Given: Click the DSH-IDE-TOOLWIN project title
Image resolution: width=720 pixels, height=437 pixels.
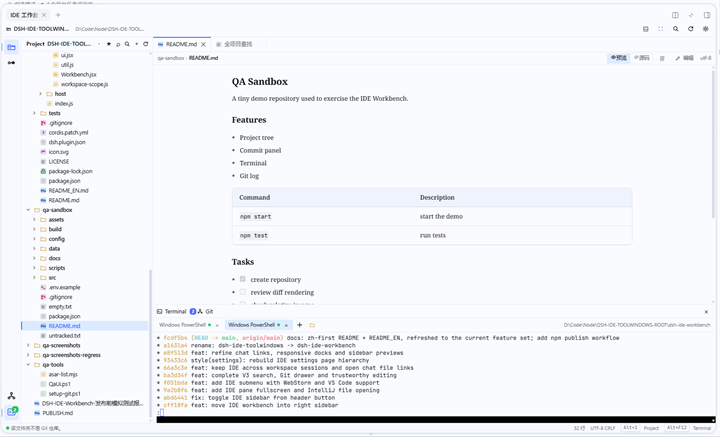Looking at the screenshot, I should [x=41, y=29].
